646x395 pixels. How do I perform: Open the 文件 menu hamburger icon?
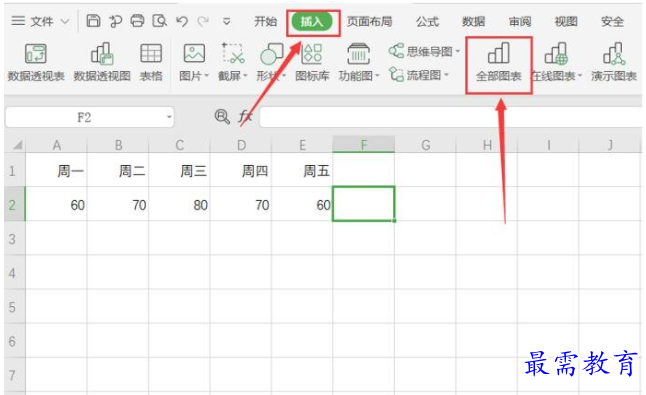(x=18, y=21)
